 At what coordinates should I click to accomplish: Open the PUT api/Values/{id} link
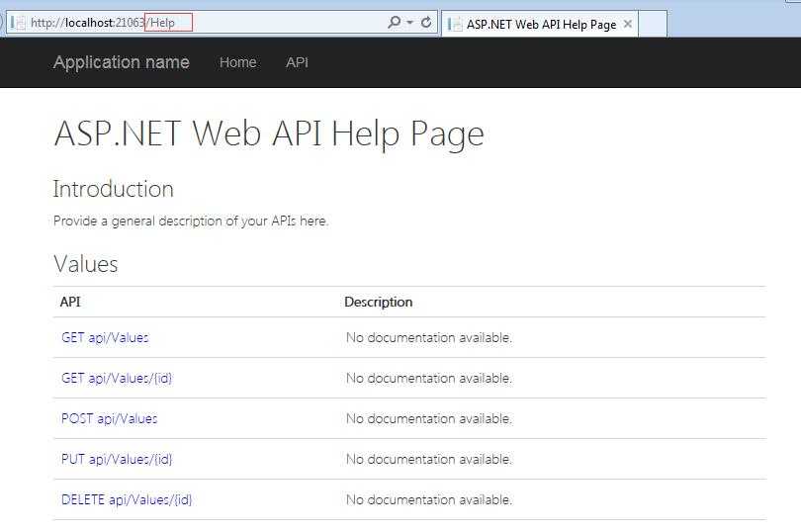pyautogui.click(x=117, y=459)
